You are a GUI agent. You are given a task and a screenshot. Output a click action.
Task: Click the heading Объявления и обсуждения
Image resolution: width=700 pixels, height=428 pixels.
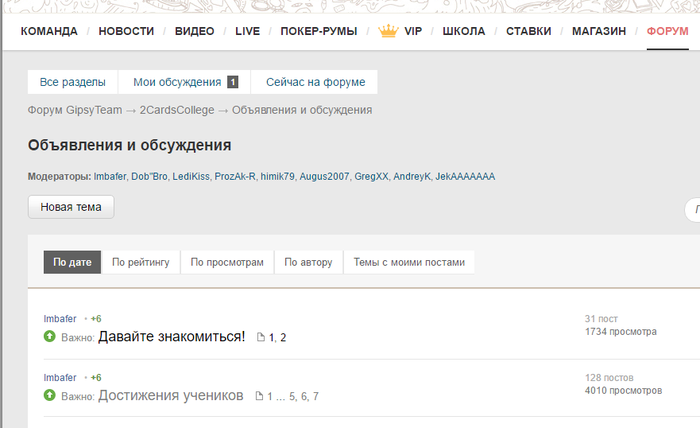click(129, 145)
